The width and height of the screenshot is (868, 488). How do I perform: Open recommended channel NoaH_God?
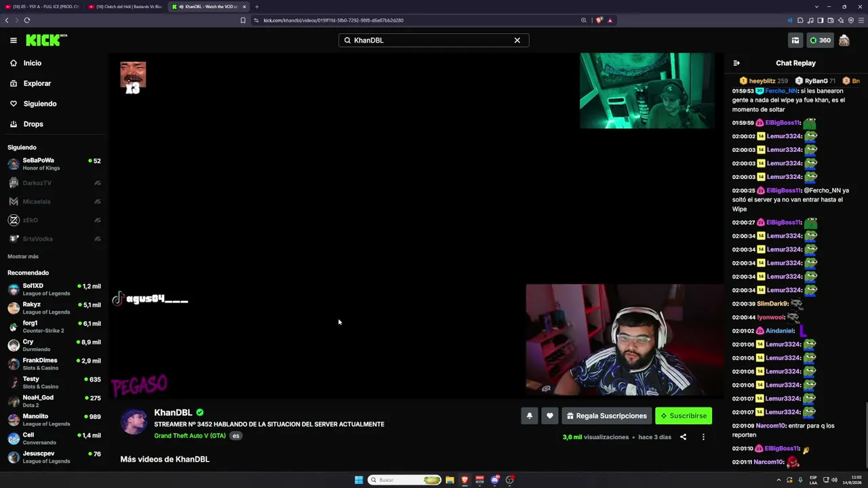point(54,401)
